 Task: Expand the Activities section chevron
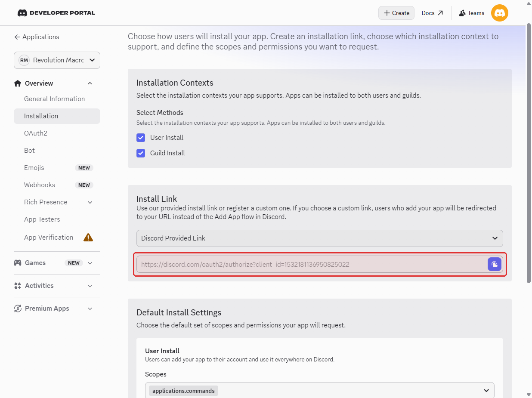click(x=90, y=286)
